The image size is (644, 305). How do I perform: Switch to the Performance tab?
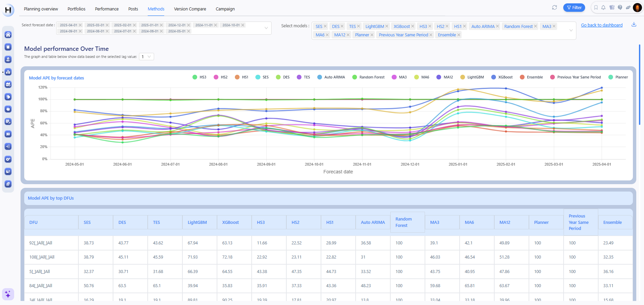(x=107, y=9)
